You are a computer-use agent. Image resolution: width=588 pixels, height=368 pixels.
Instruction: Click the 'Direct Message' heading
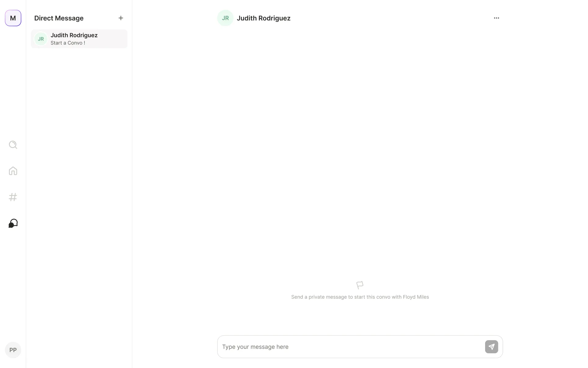(x=59, y=18)
